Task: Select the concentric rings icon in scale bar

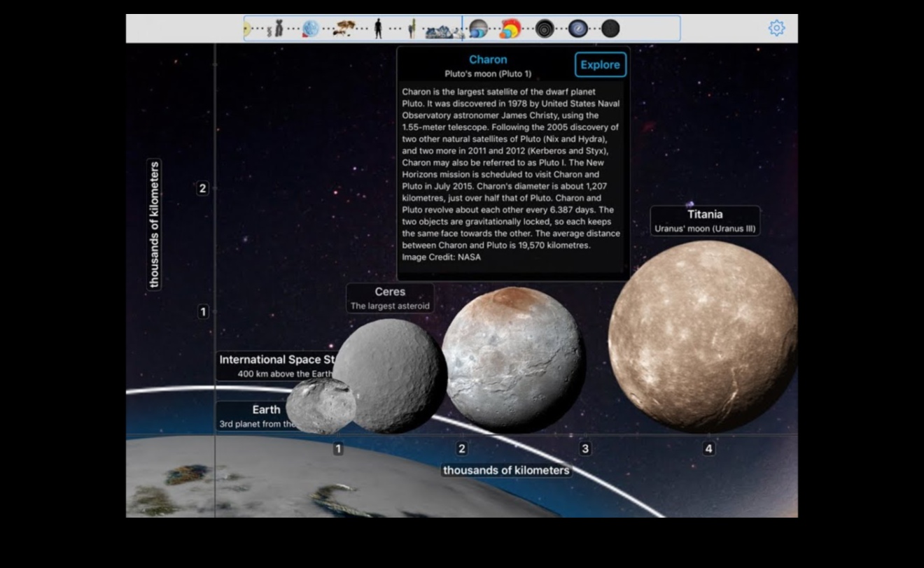Action: (545, 29)
